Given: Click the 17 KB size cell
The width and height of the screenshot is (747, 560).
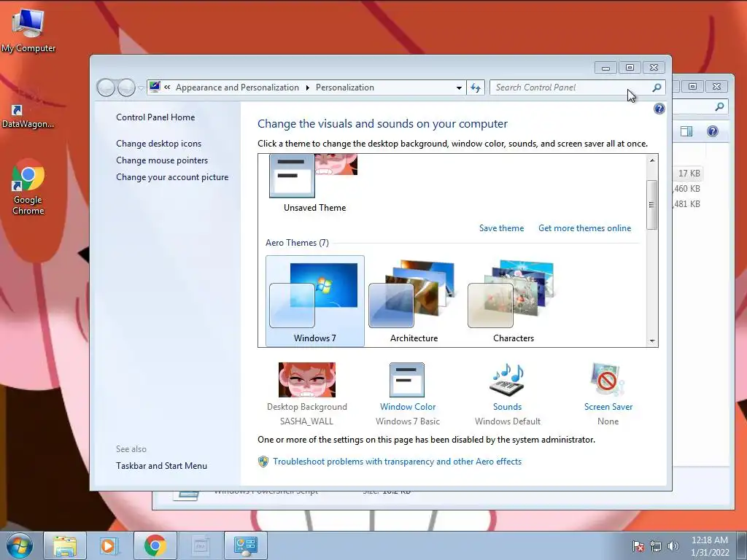Looking at the screenshot, I should (689, 174).
